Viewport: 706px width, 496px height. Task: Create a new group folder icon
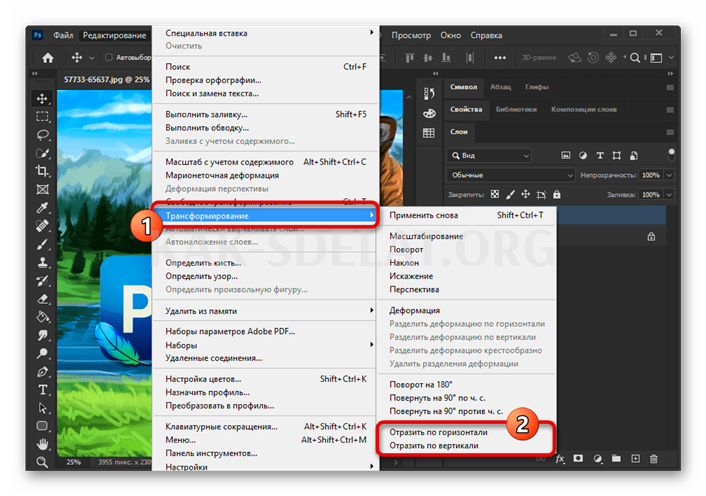616,459
